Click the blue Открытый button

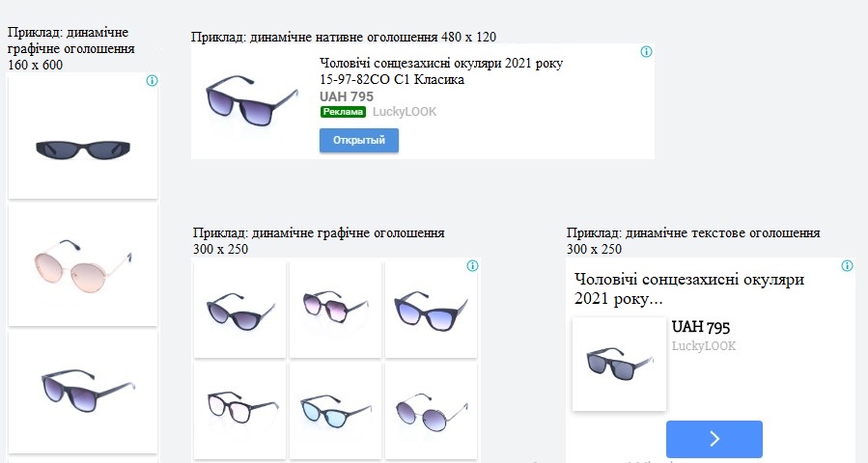pyautogui.click(x=359, y=140)
